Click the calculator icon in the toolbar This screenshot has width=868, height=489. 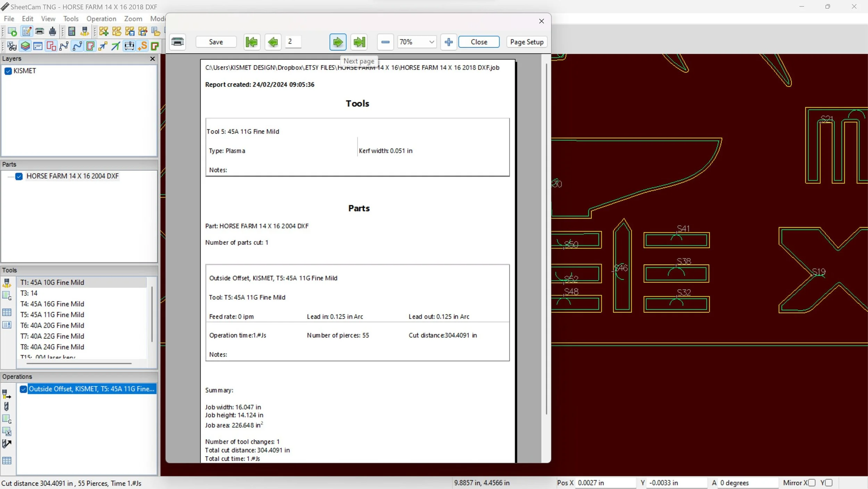click(x=72, y=32)
